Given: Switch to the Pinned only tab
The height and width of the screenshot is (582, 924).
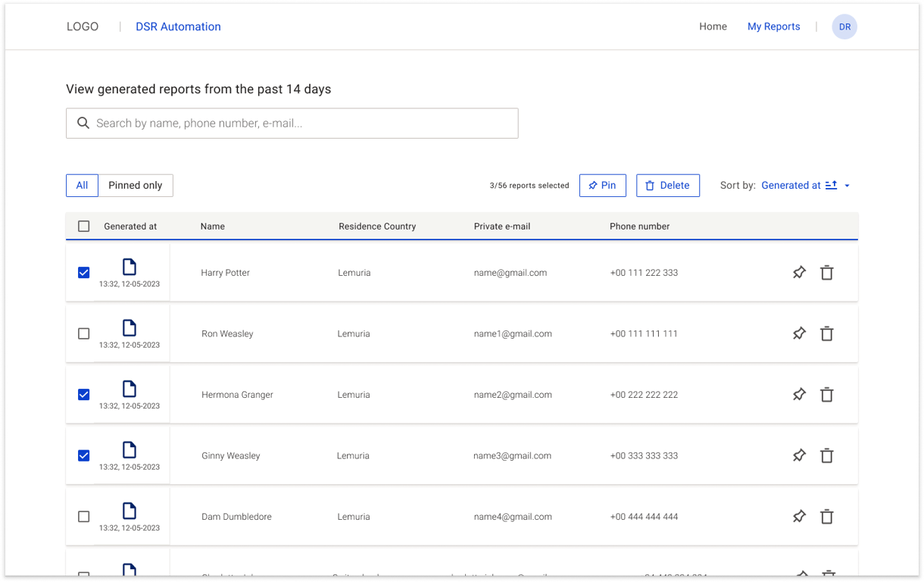Looking at the screenshot, I should click(x=136, y=186).
